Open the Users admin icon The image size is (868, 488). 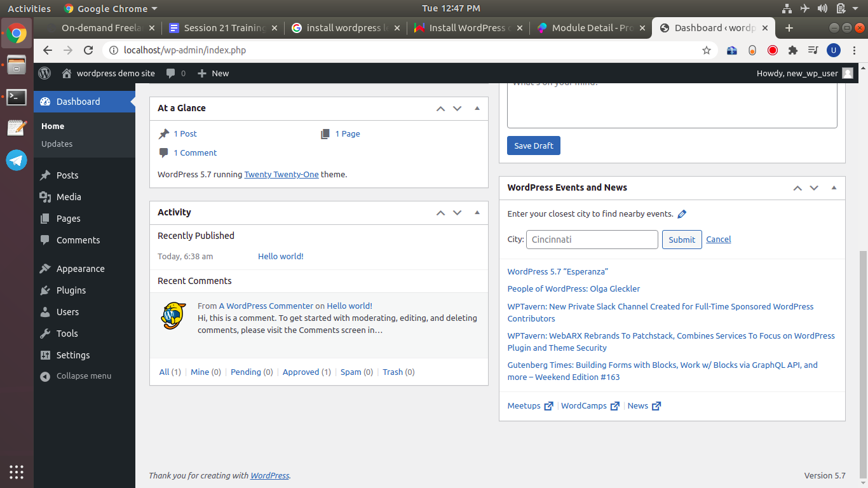[x=44, y=311]
